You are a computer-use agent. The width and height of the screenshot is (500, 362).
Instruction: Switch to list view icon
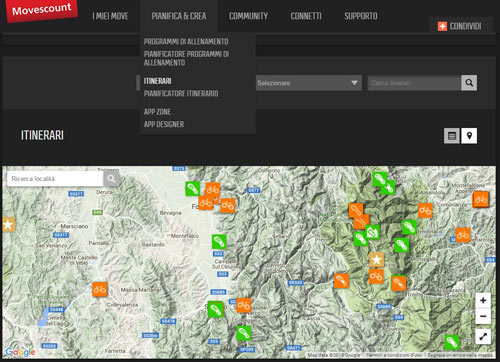[x=452, y=136]
